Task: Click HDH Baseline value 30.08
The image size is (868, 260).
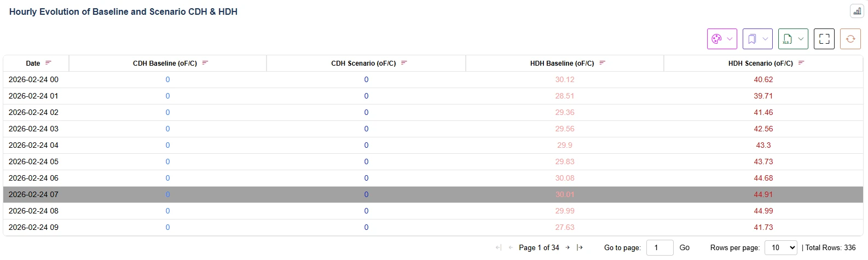Action: [565, 178]
